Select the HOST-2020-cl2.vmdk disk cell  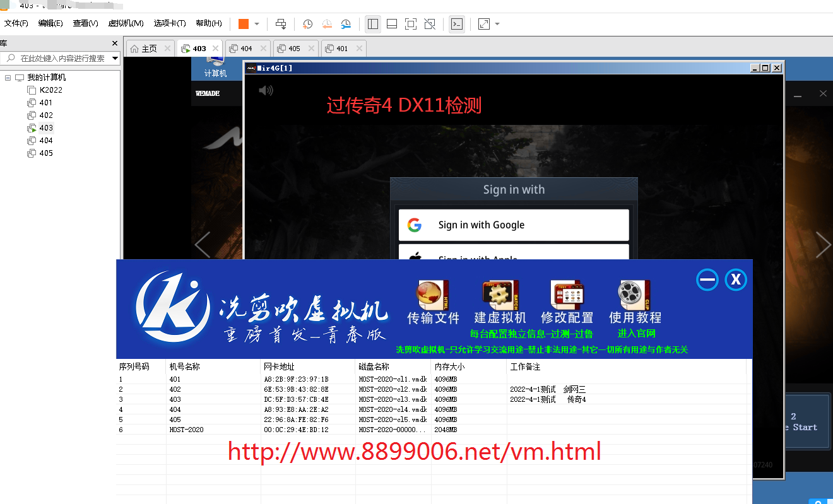coord(393,390)
